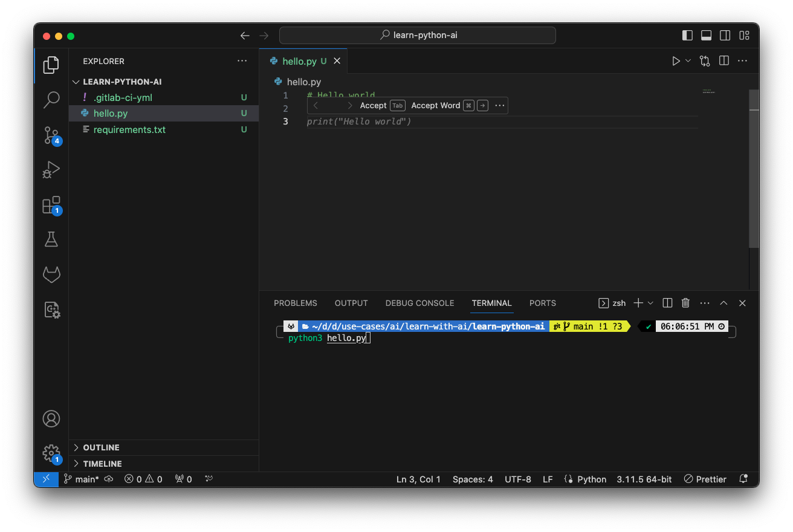Click the learn-python-ai search bar

[x=417, y=35]
